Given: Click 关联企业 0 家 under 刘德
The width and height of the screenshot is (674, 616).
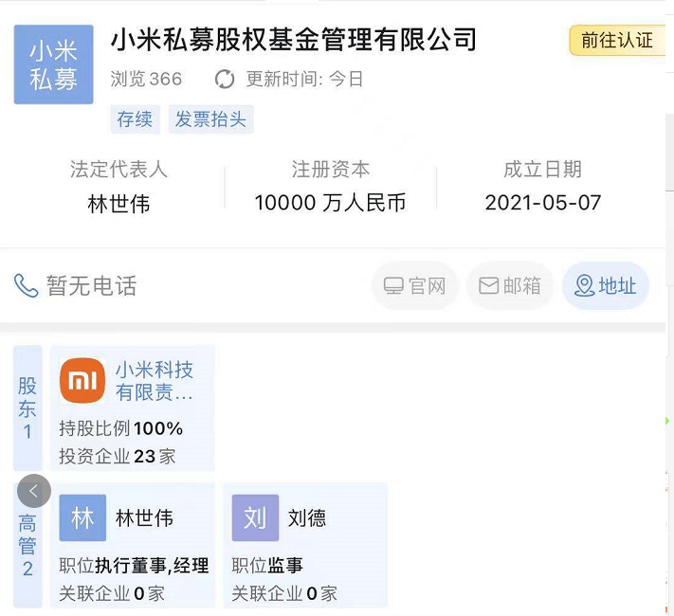Looking at the screenshot, I should click(x=284, y=594).
